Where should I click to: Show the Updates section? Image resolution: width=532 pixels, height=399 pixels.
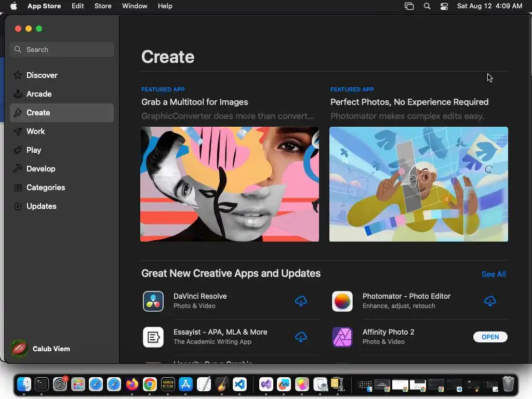click(62, 206)
